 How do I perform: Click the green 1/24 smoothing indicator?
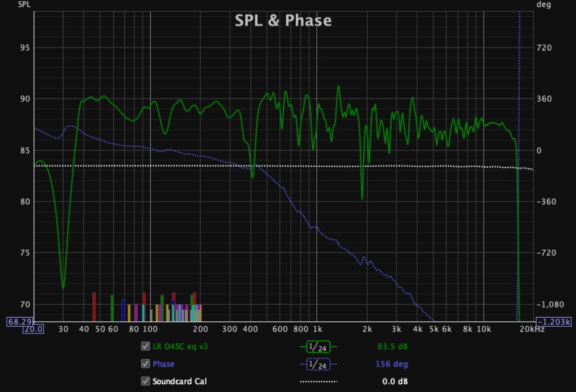318,346
